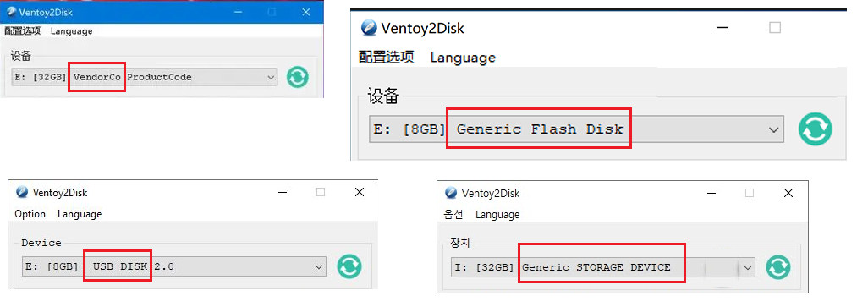Open Language menu in the Korean window

(497, 215)
